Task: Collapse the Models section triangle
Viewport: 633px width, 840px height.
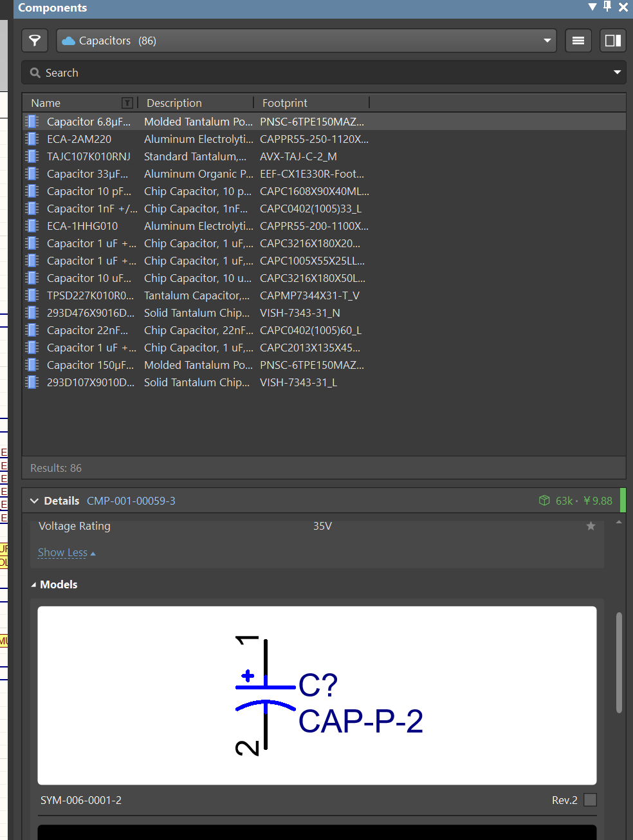Action: click(33, 585)
